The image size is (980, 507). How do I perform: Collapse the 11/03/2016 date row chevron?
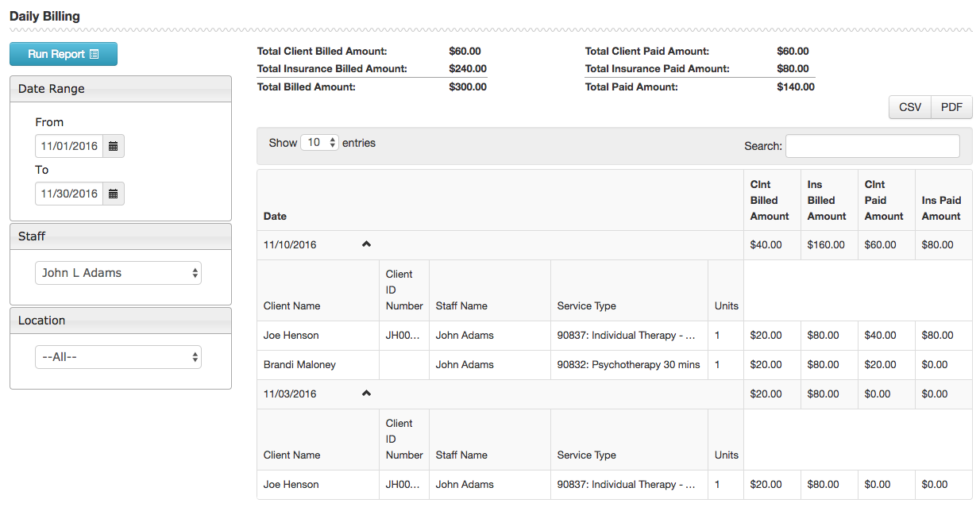click(x=366, y=394)
